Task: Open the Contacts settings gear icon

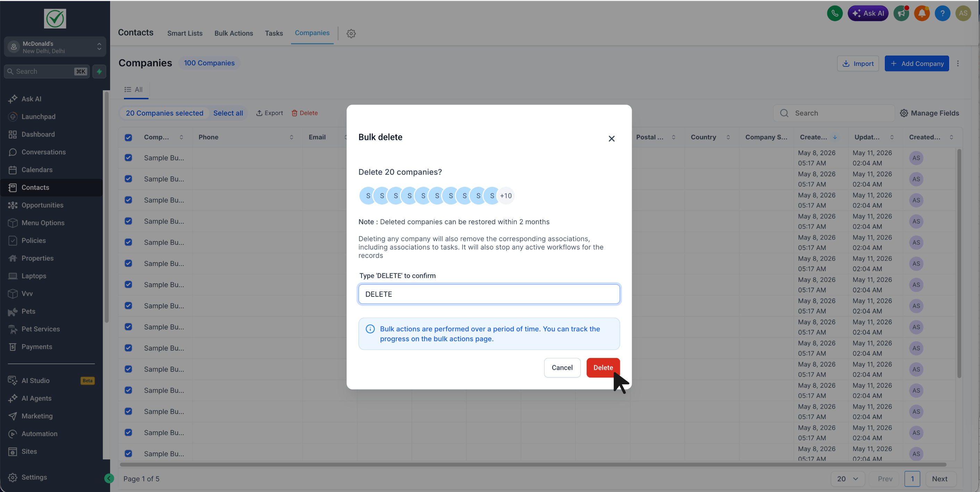Action: click(x=351, y=33)
